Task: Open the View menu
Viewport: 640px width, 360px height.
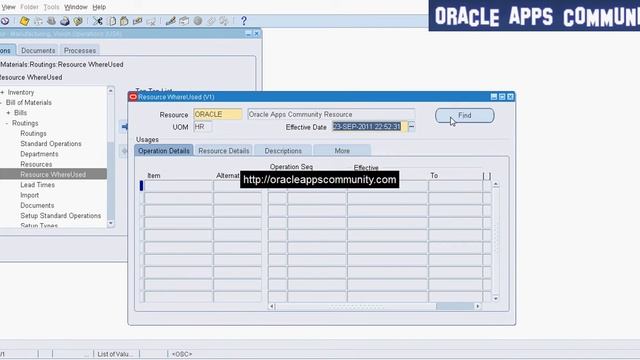Action: pos(9,7)
